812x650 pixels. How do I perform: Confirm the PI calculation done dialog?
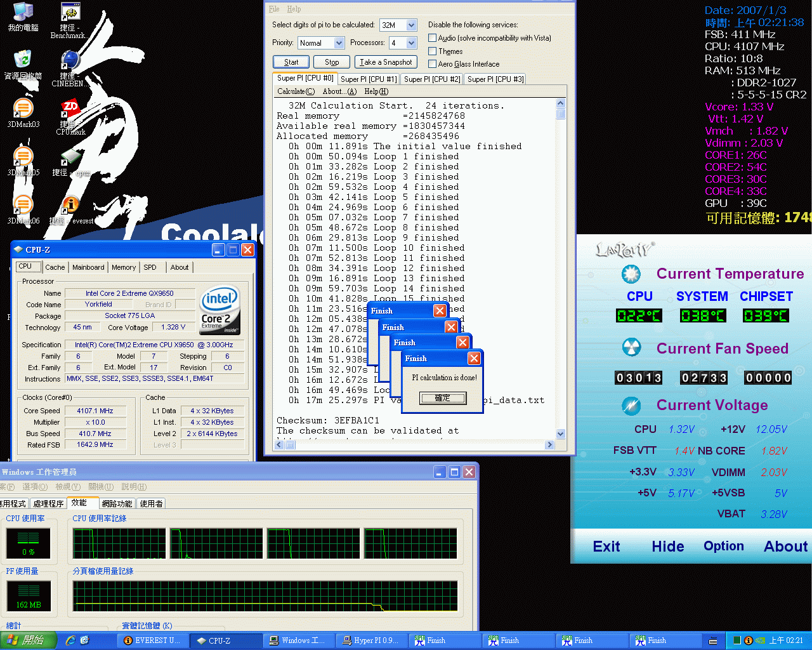click(443, 398)
